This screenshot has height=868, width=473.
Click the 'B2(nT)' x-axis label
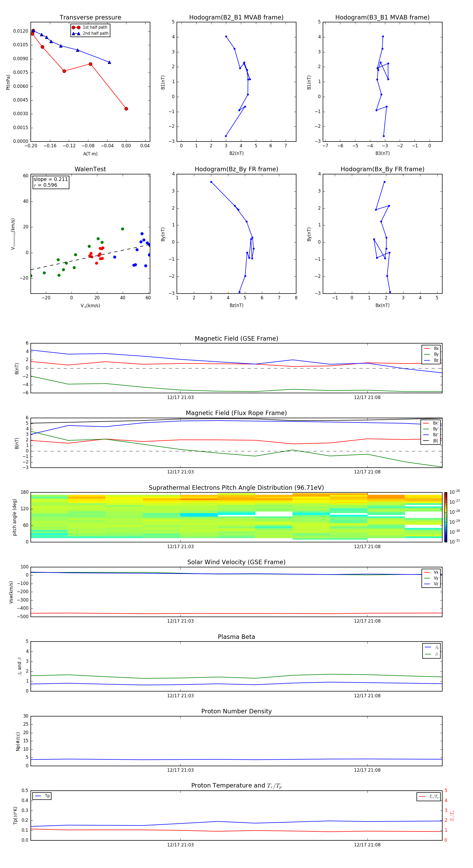pos(236,153)
